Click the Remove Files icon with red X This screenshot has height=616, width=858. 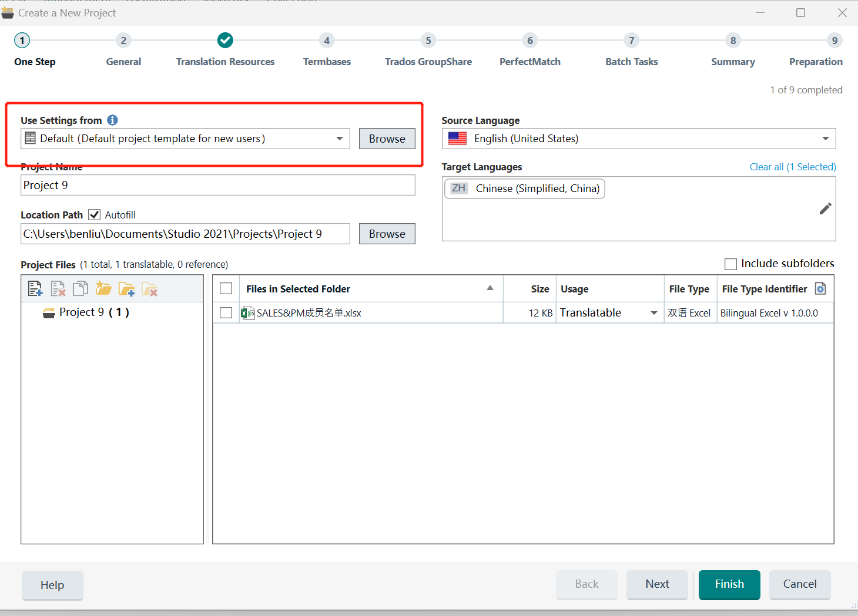tap(58, 288)
